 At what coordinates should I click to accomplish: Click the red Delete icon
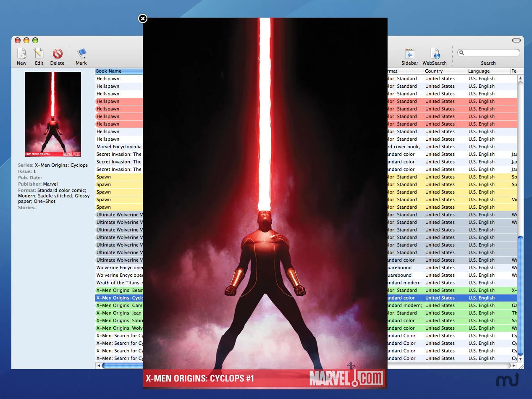tap(58, 54)
